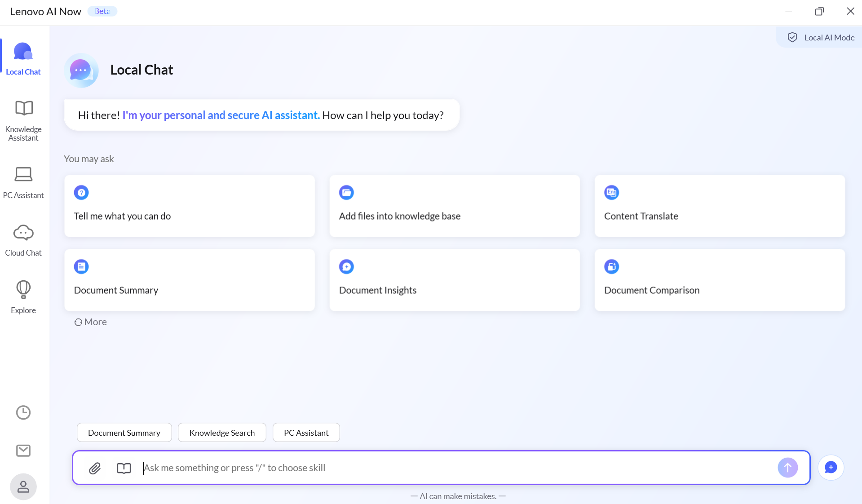Open chat history clock icon
Screen dimensions: 862x504
tap(23, 412)
